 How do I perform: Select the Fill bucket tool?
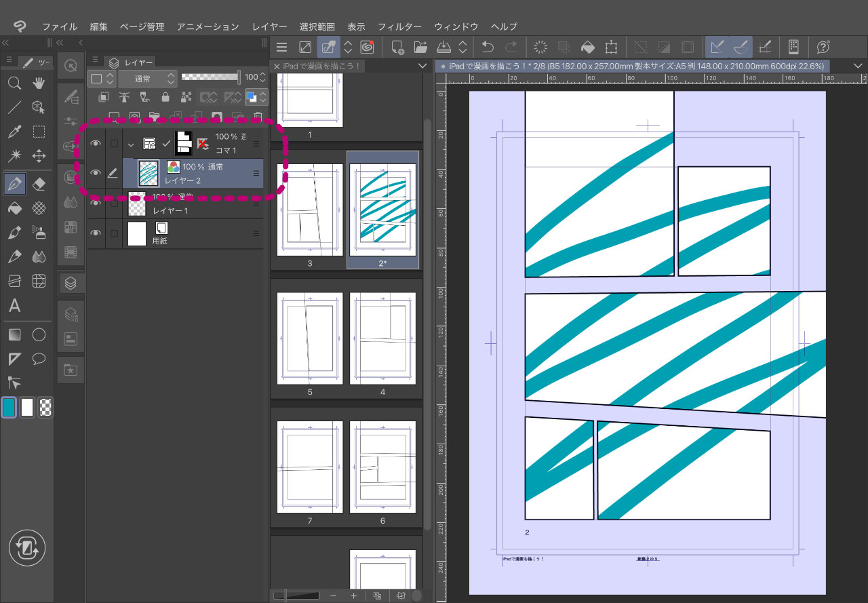click(x=14, y=208)
